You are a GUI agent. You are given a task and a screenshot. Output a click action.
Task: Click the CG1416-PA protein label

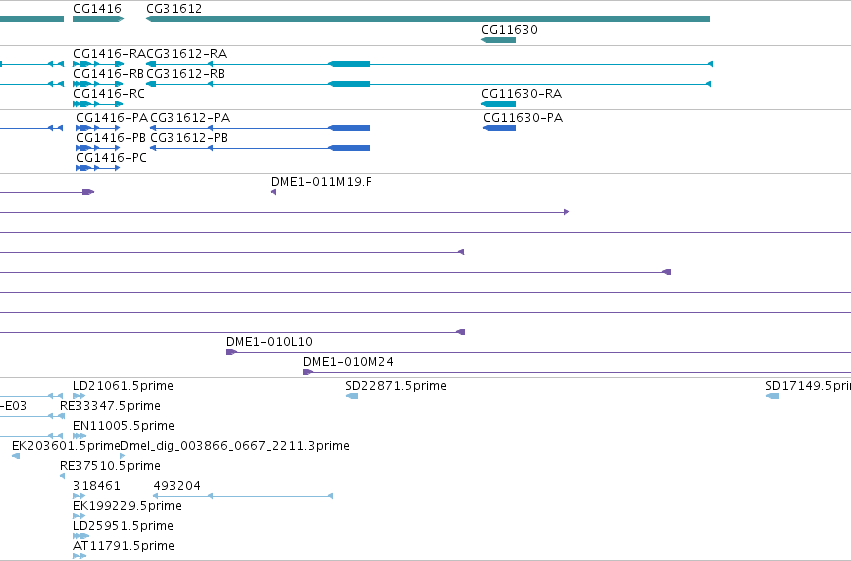point(112,118)
